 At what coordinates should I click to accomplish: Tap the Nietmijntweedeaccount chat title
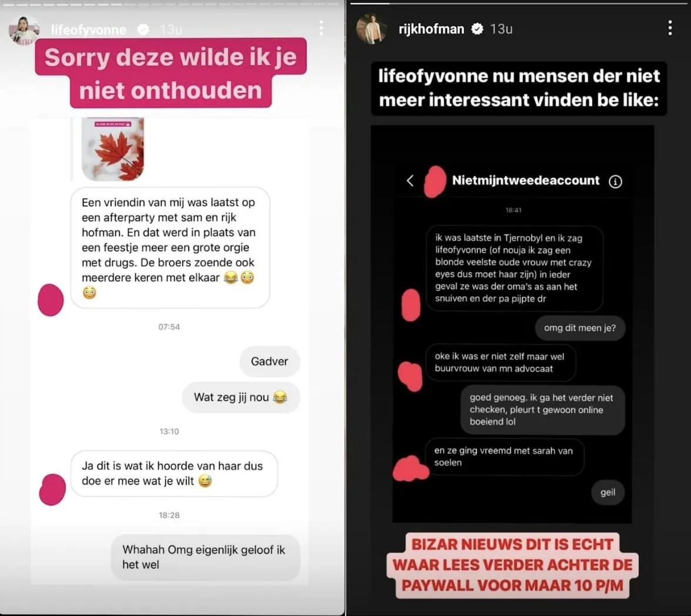(x=526, y=180)
